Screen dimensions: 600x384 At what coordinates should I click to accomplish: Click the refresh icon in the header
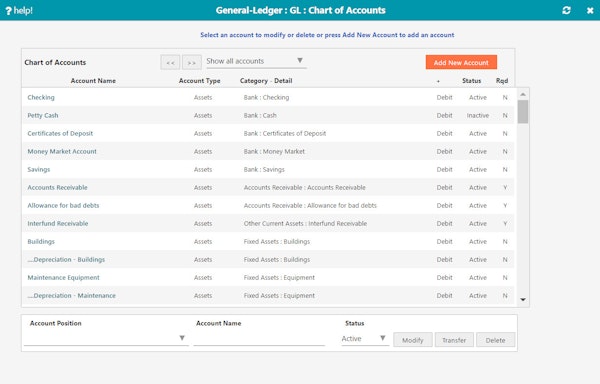pos(566,10)
